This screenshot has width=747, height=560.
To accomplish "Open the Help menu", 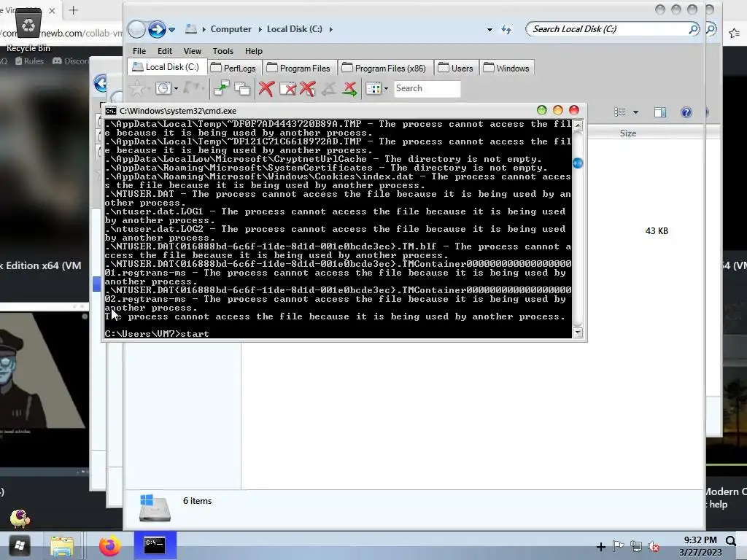I will click(253, 51).
